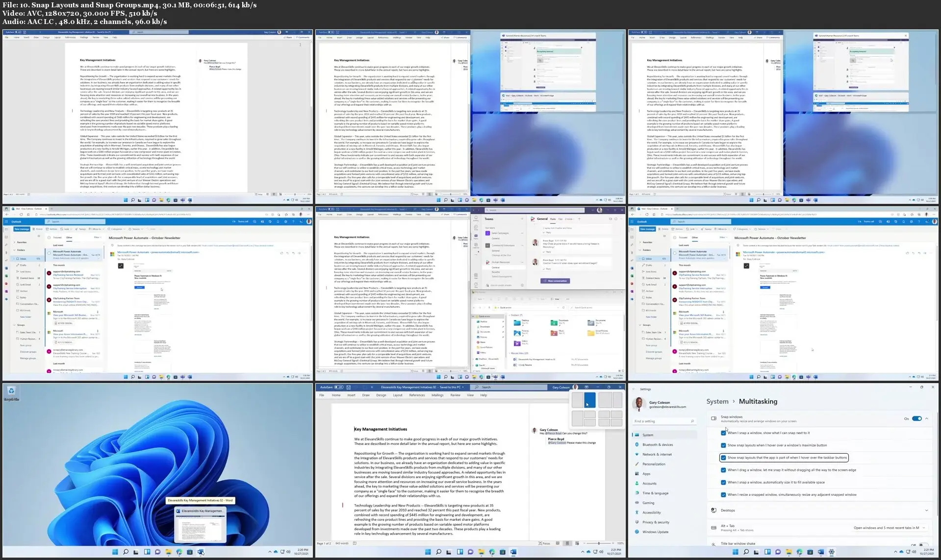Uncheck snap without dragging to screen edge option

(x=723, y=470)
